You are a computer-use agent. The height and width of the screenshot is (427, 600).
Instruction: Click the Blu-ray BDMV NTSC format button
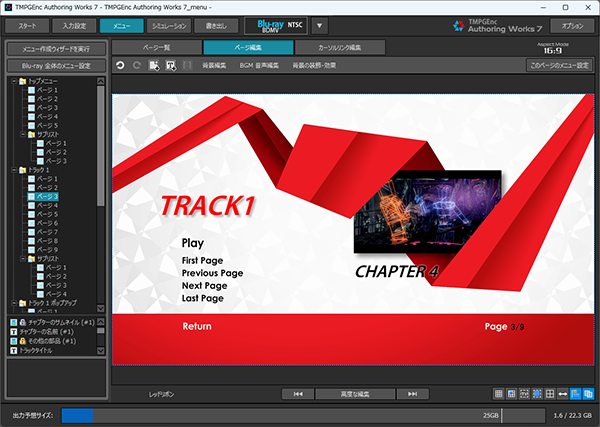pyautogui.click(x=276, y=26)
